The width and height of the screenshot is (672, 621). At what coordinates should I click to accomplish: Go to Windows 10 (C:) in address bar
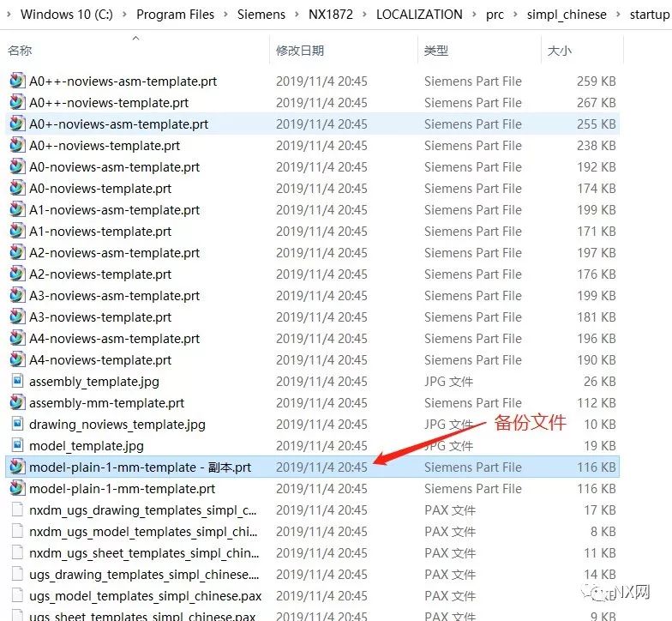point(67,14)
